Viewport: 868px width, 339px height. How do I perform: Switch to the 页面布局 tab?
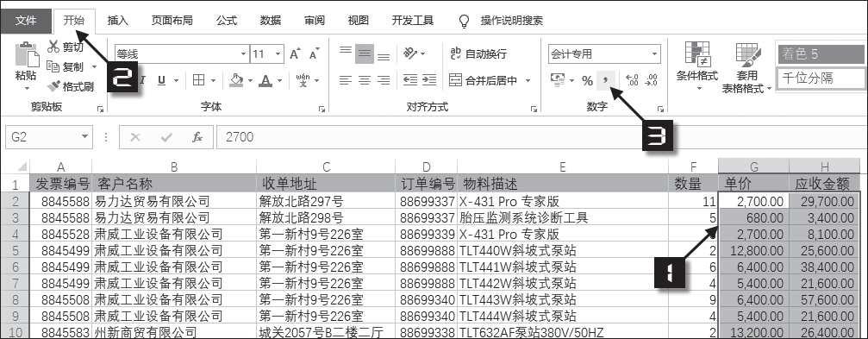[172, 21]
